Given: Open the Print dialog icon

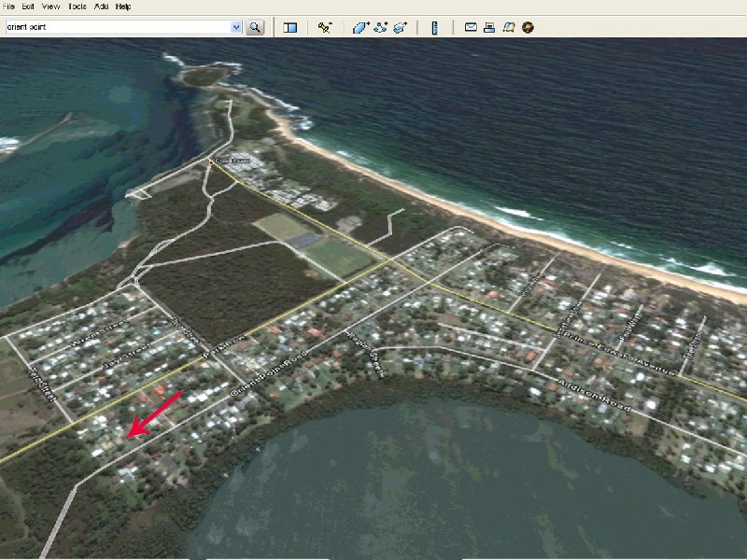Looking at the screenshot, I should pos(489,27).
